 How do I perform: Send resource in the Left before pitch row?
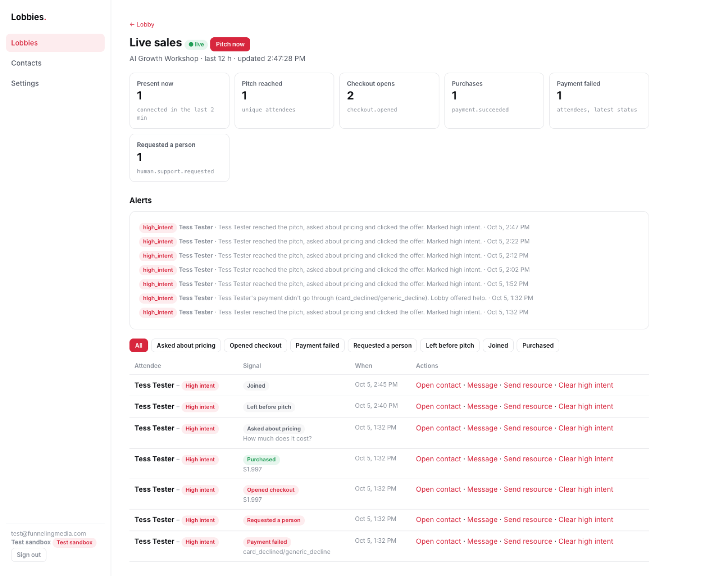[x=528, y=406]
